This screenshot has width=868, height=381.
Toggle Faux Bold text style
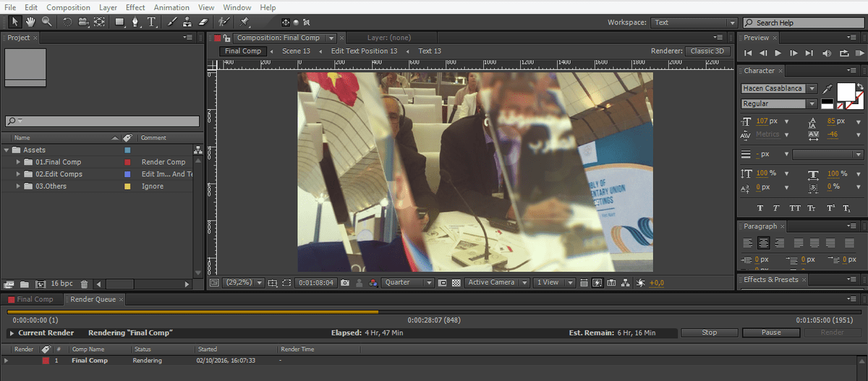tap(760, 208)
